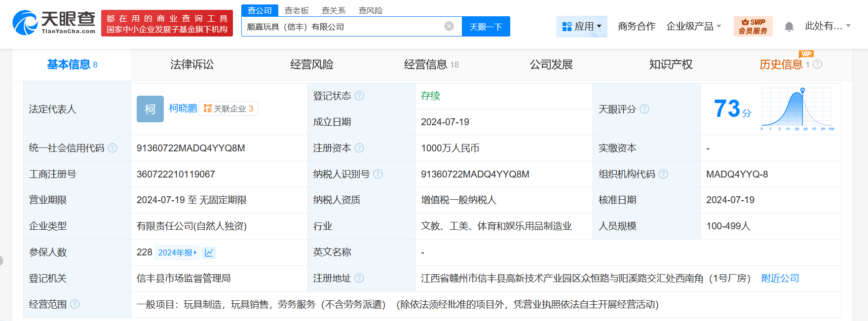Click the 有限责任公司(自然人独资) cell
The height and width of the screenshot is (321, 868).
pos(191,226)
